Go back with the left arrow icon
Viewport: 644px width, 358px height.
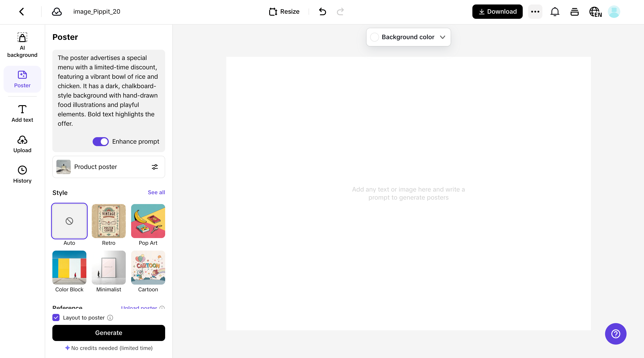(x=21, y=11)
